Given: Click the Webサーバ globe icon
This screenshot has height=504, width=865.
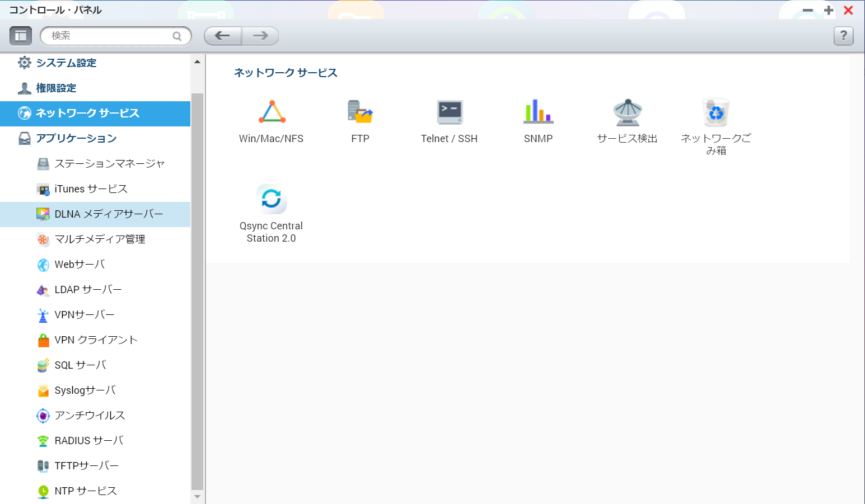Looking at the screenshot, I should tap(43, 265).
